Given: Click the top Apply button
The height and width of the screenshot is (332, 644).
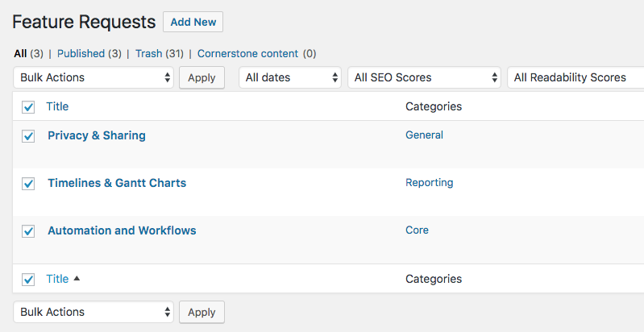Looking at the screenshot, I should click(x=202, y=77).
